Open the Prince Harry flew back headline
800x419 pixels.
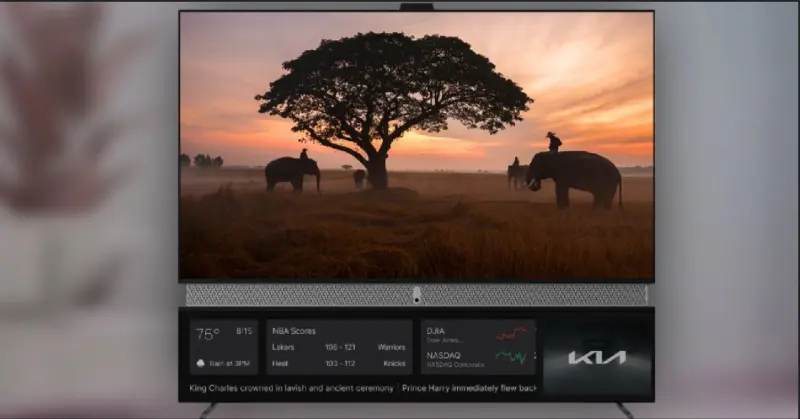point(469,388)
